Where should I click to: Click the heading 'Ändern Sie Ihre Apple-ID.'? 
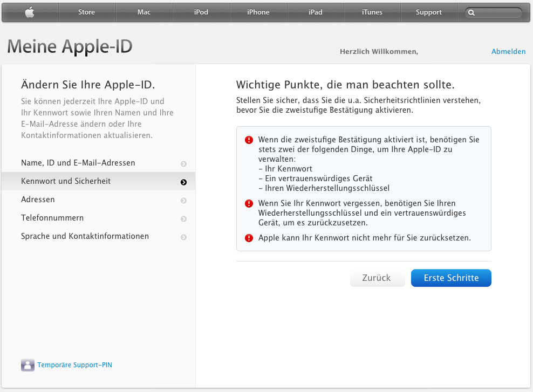(x=88, y=85)
